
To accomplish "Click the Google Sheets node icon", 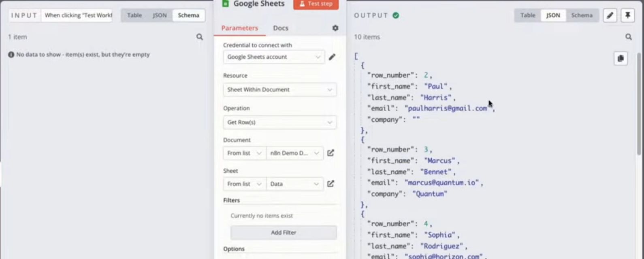I will point(226,4).
